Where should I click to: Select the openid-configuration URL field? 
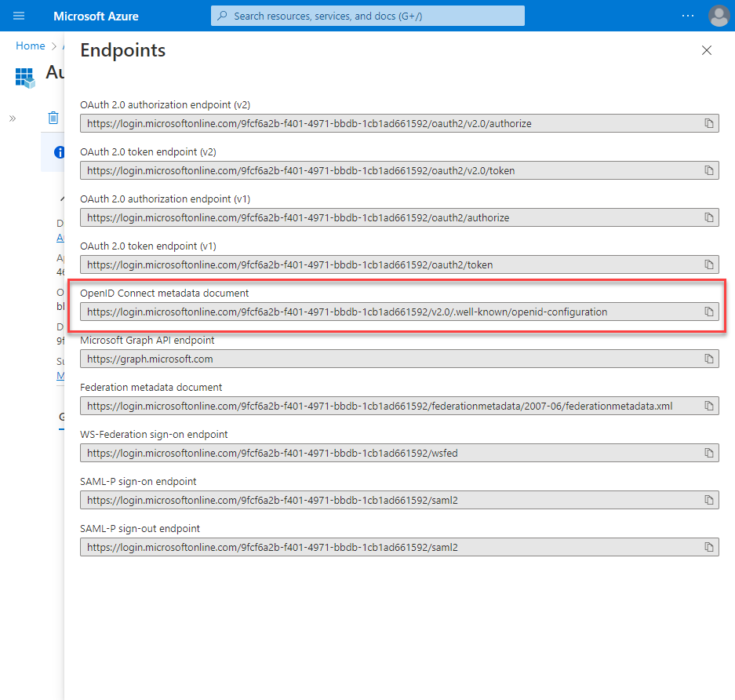click(x=399, y=312)
